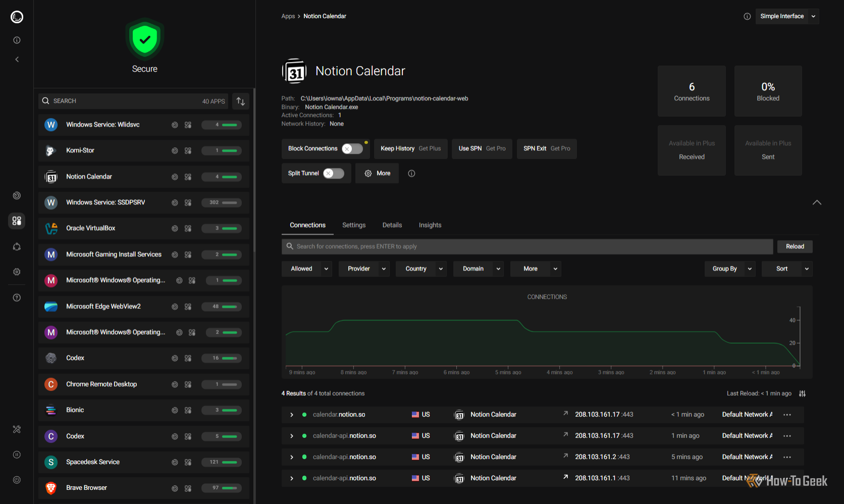
Task: Open the three-dot menu for the 208.103.161.2 connection
Action: (787, 457)
